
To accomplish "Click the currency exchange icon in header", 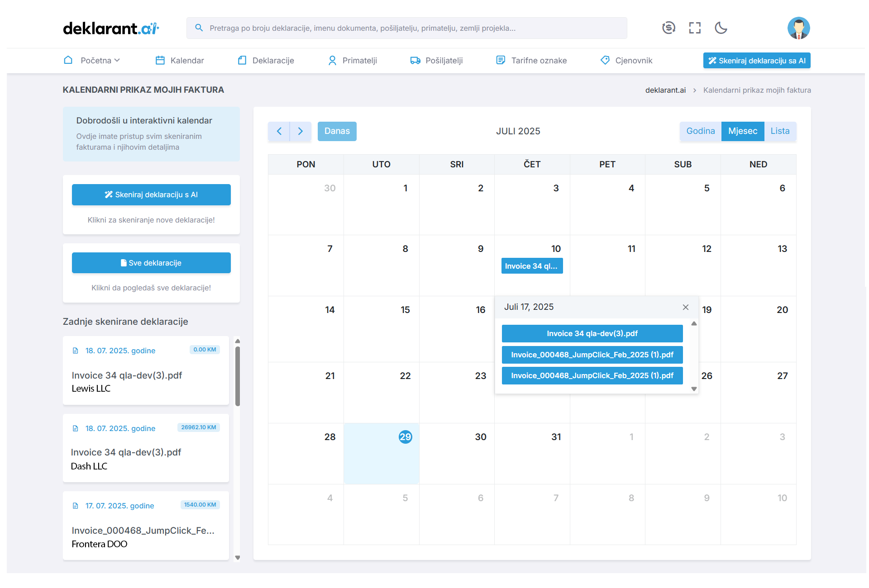I will click(x=668, y=28).
